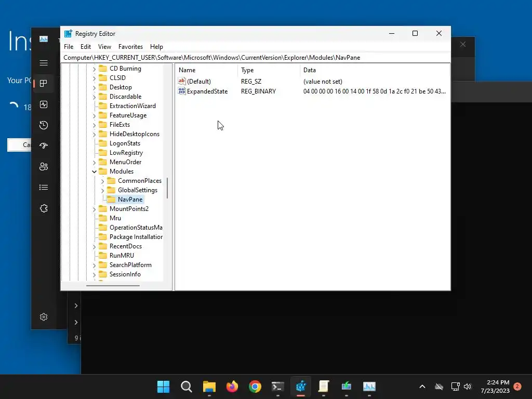Open the View menu
The width and height of the screenshot is (532, 399).
tap(104, 47)
